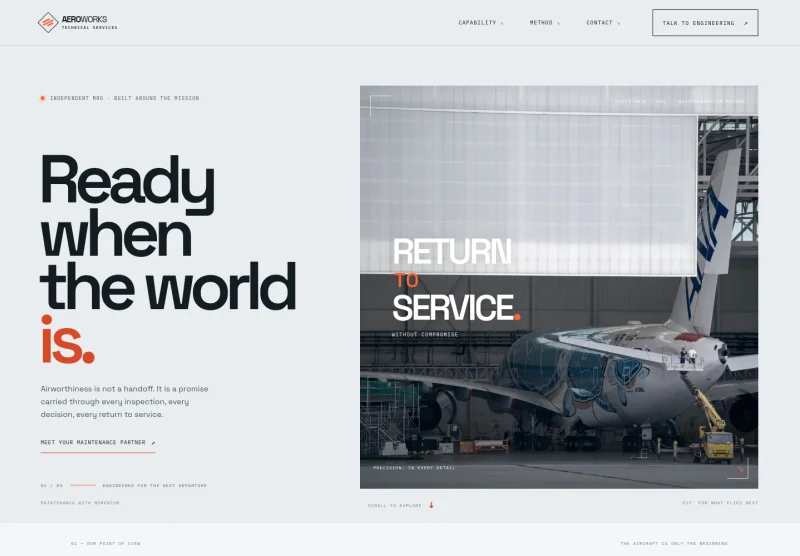Open the Capability menu
The image size is (800, 556).
[481, 22]
